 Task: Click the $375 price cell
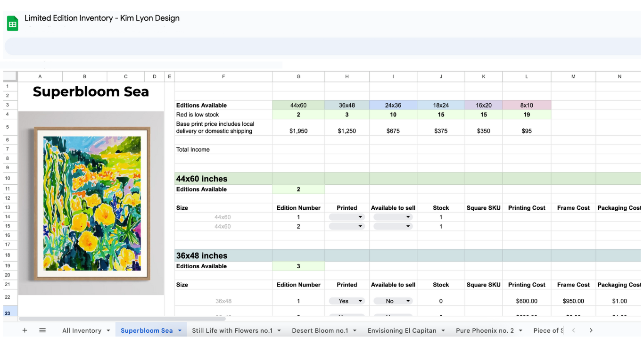tap(441, 128)
